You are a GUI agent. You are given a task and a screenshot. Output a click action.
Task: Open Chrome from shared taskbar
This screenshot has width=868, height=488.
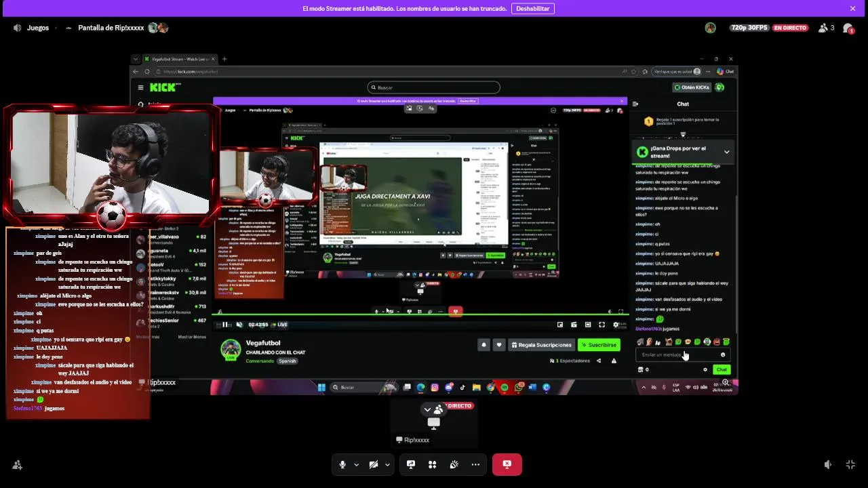click(490, 388)
